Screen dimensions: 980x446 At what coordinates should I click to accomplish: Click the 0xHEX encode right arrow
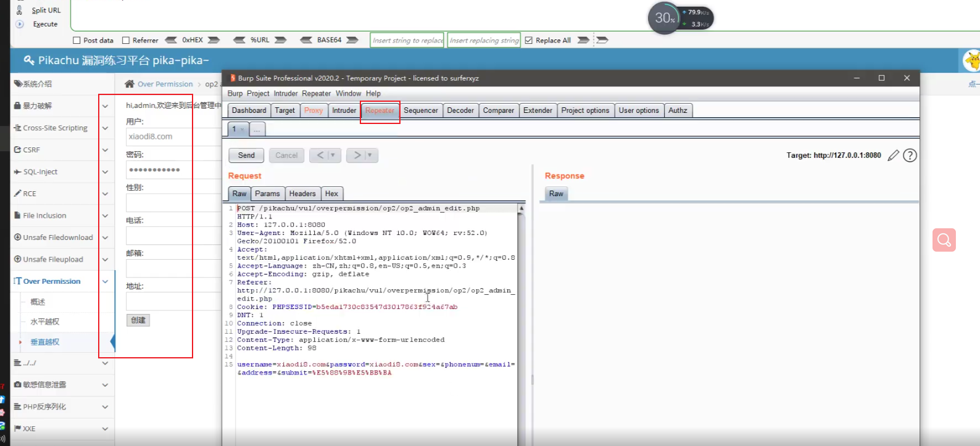(214, 40)
